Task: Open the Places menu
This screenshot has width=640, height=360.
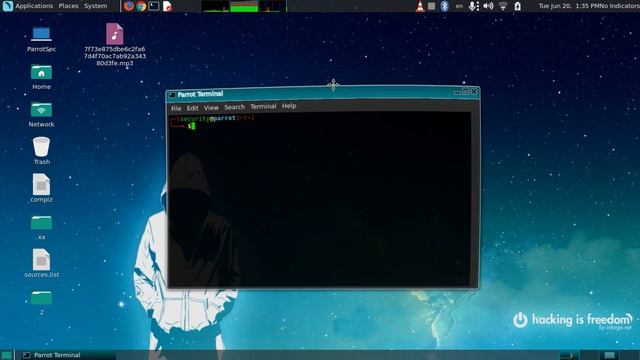Action: (x=68, y=6)
